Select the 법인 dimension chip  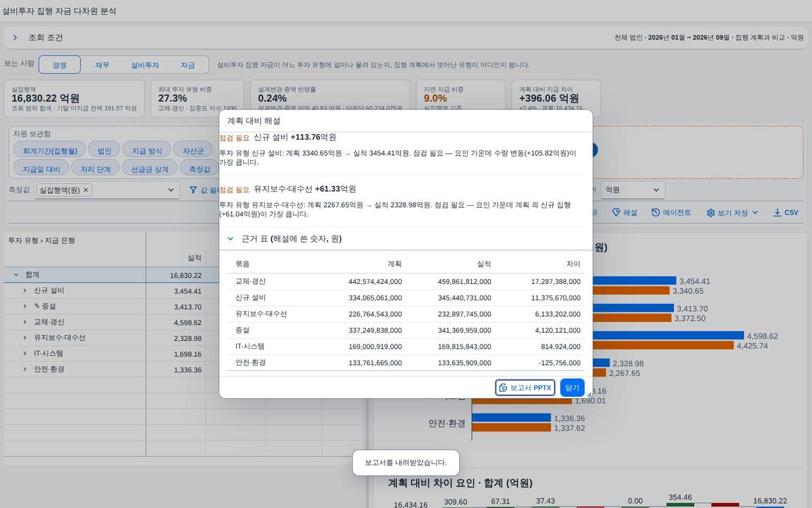[104, 150]
